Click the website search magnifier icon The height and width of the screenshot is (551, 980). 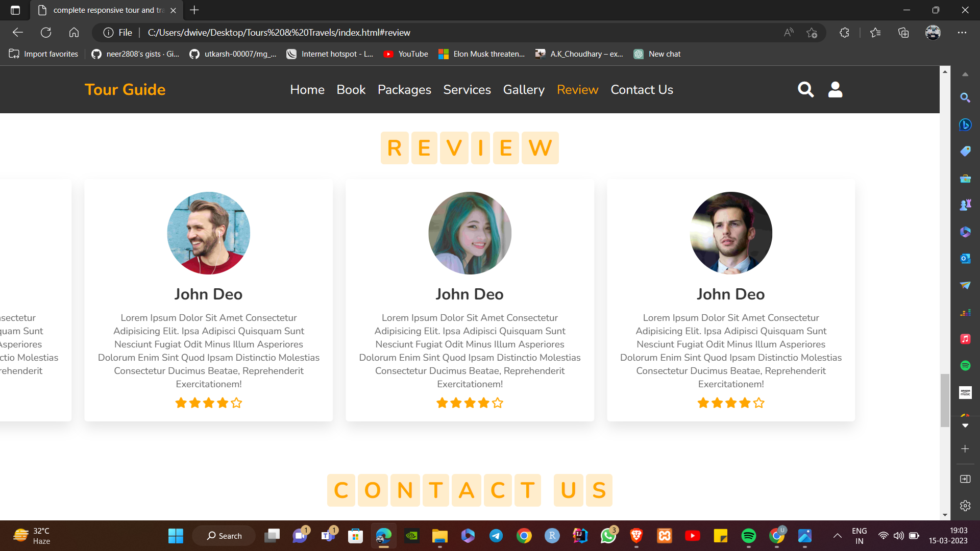[805, 89]
